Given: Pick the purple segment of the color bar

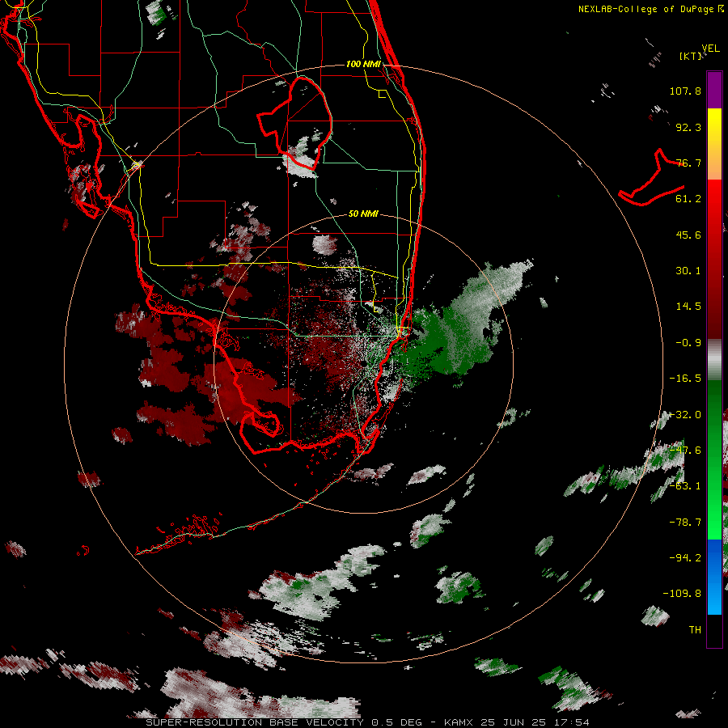Looking at the screenshot, I should (714, 90).
